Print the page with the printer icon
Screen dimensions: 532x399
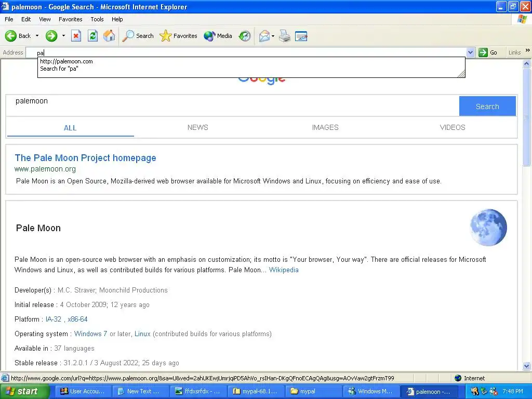click(285, 36)
